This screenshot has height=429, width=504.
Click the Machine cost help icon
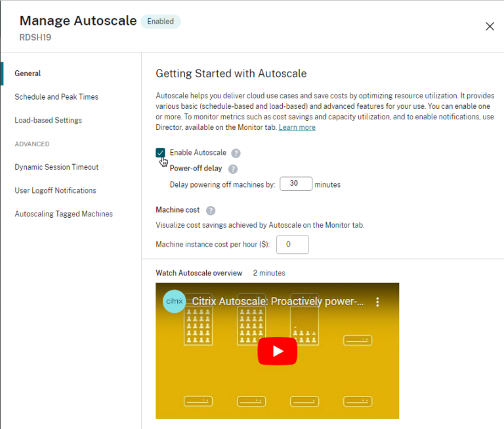point(211,211)
